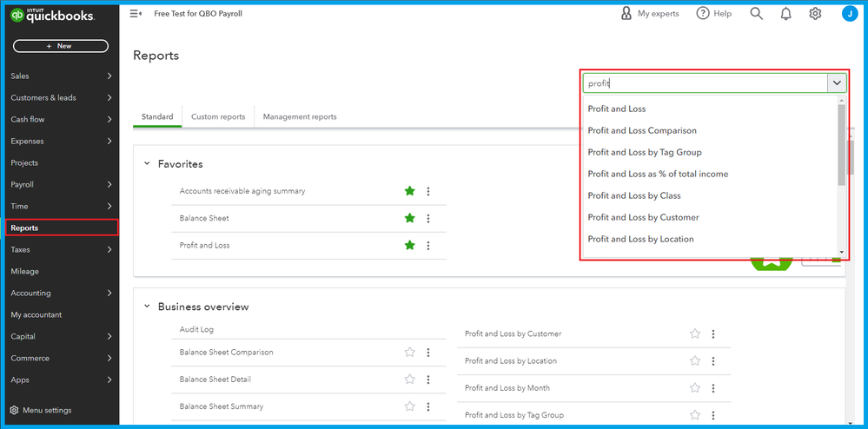Open the settings gear icon
Viewport: 868px width, 429px height.
[x=815, y=14]
